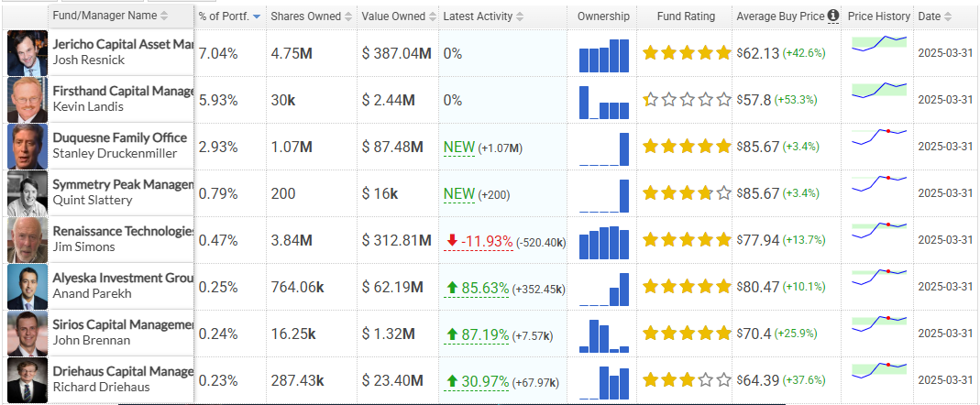This screenshot has height=405, width=980.
Task: Click ownership bar chart for Alyeska Investment
Action: click(x=604, y=290)
